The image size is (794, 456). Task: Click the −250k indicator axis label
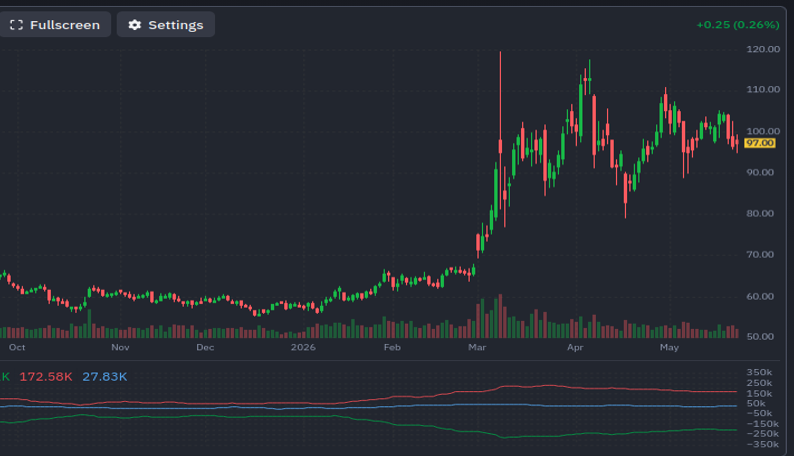point(762,434)
